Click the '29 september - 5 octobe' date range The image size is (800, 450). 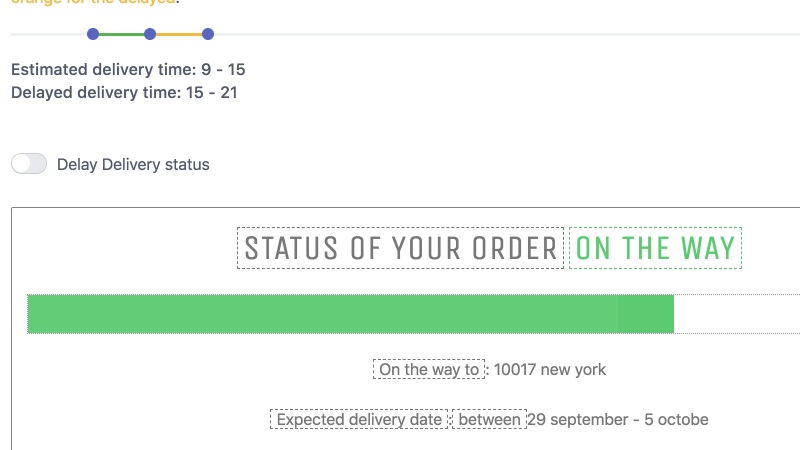click(618, 419)
